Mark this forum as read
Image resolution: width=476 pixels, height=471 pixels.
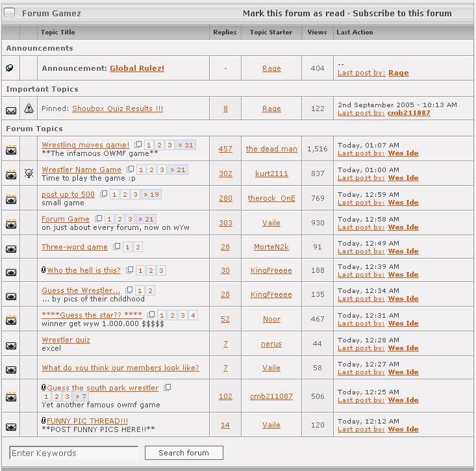294,13
